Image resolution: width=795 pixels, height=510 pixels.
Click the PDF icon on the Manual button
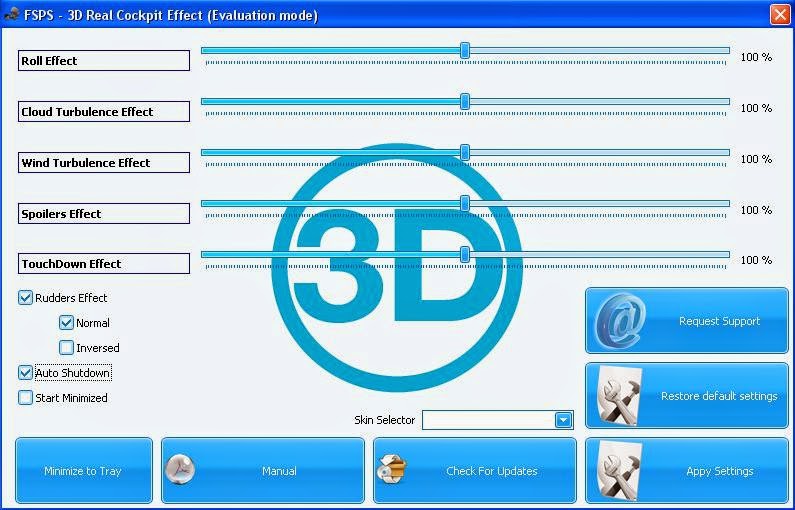click(179, 469)
